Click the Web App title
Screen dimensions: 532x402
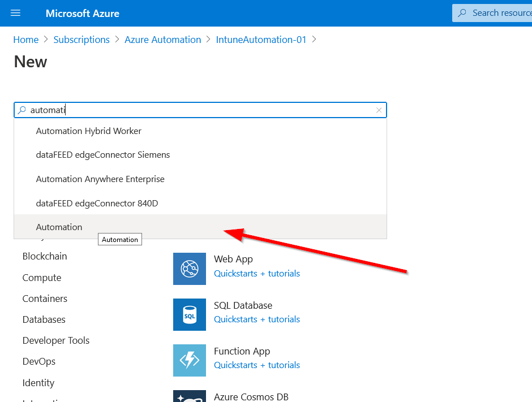[x=233, y=260]
